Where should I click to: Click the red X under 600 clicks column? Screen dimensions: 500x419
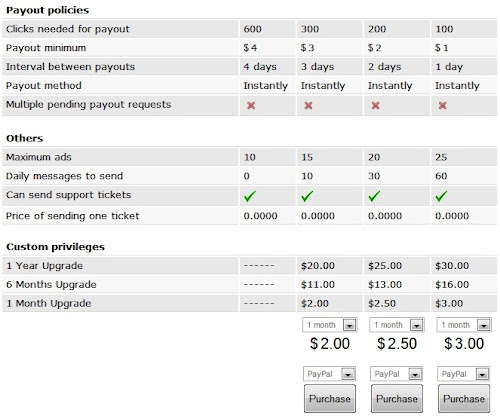pos(251,106)
